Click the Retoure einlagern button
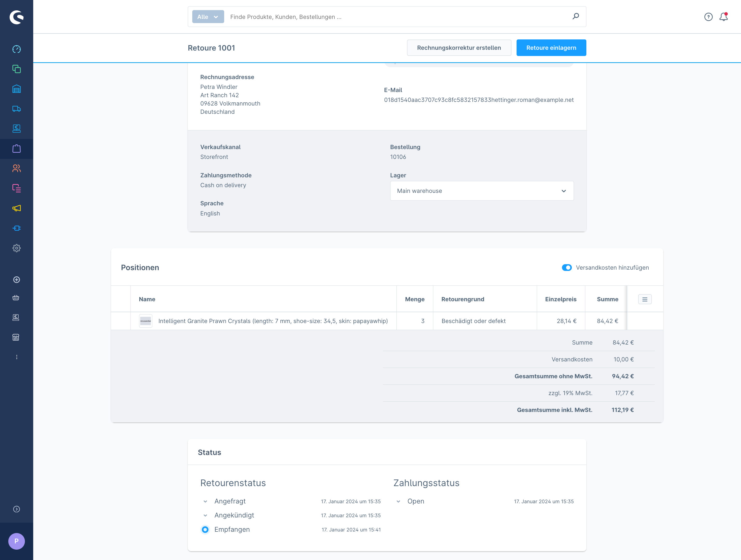 [x=551, y=47]
